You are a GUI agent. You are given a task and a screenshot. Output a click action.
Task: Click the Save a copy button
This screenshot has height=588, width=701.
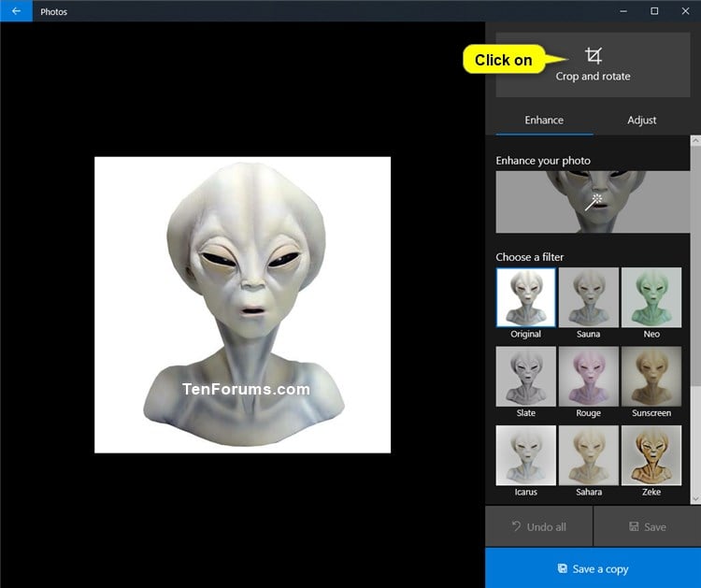coord(593,568)
